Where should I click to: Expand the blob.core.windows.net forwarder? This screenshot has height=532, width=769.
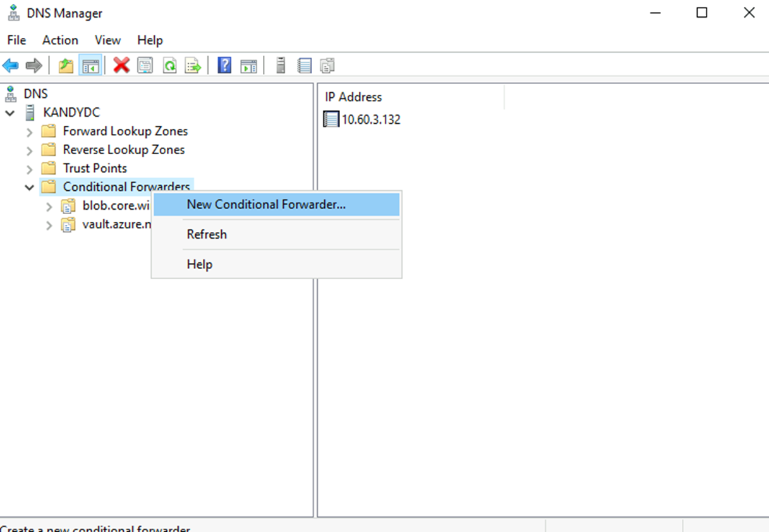49,206
